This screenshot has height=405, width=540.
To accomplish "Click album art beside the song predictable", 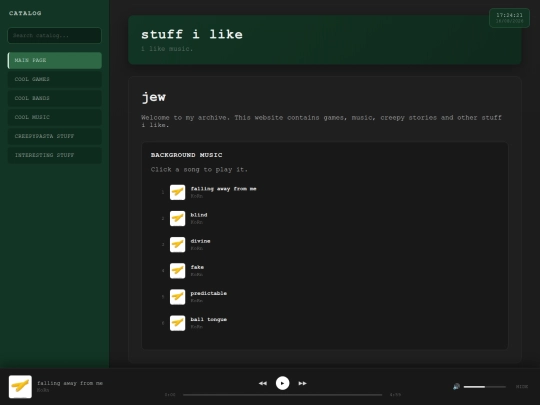I will (177, 297).
